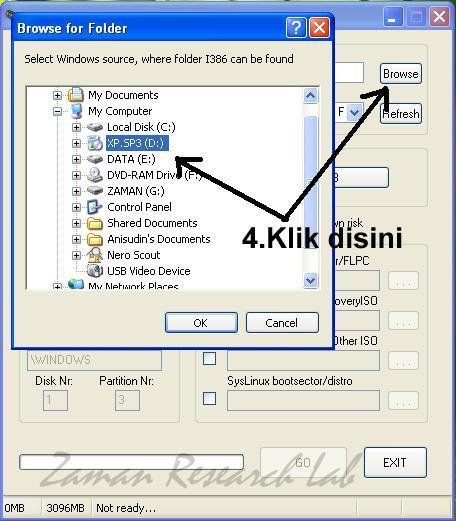
Task: Expand the Anisudin's Documents node
Action: coord(76,239)
